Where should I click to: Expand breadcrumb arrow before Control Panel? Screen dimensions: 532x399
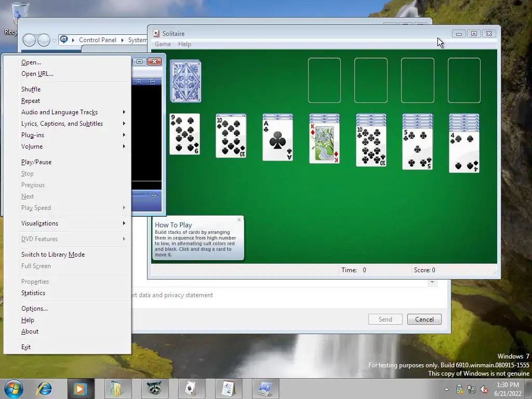pyautogui.click(x=73, y=40)
